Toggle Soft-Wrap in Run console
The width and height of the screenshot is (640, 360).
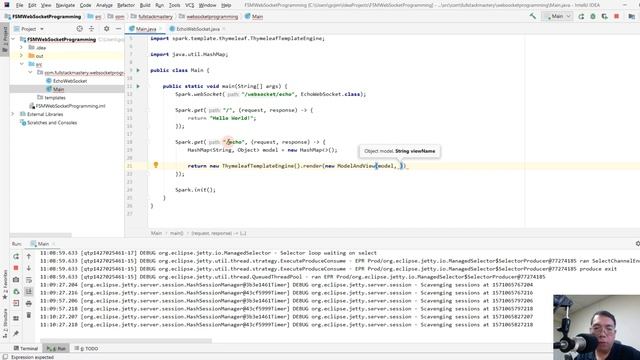pos(29,280)
